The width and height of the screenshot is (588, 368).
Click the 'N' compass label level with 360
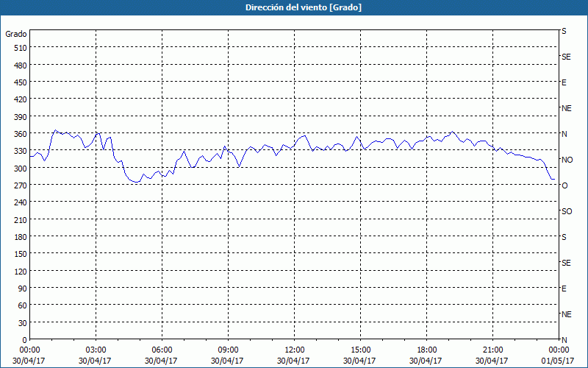point(564,134)
